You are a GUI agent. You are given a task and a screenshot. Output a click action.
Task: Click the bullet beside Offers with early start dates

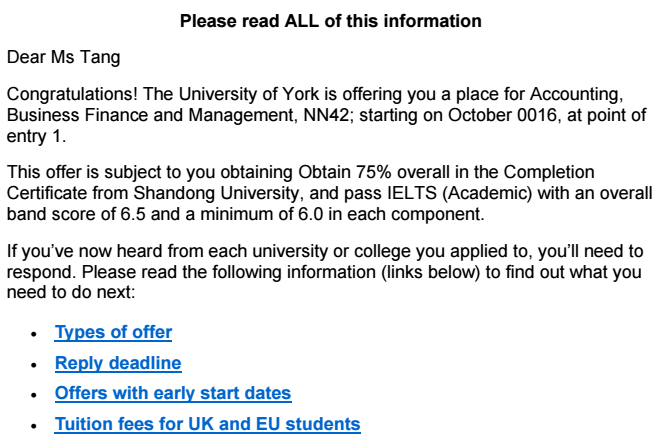(34, 394)
